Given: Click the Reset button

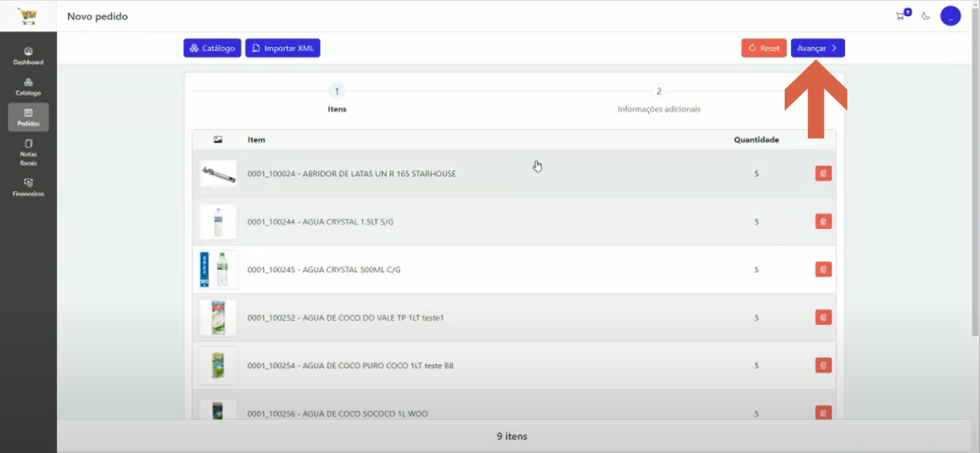Looking at the screenshot, I should [763, 48].
